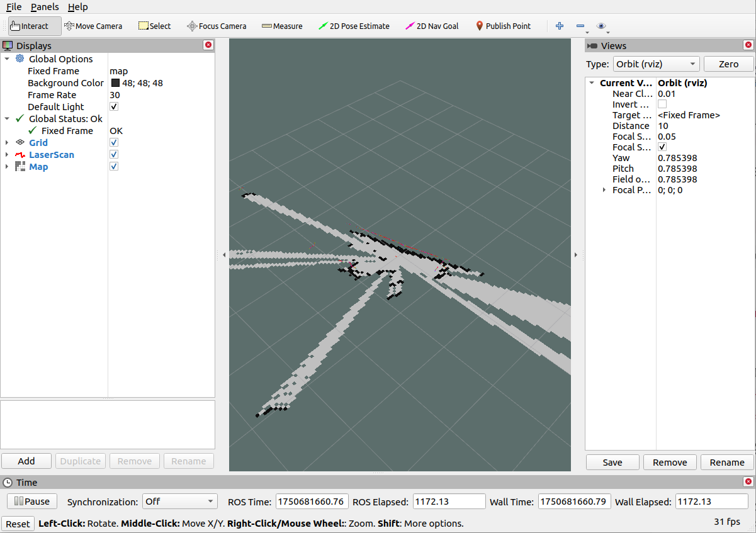Click the Wall Elapsed field
Viewport: 756px width, 533px height.
[x=712, y=502]
